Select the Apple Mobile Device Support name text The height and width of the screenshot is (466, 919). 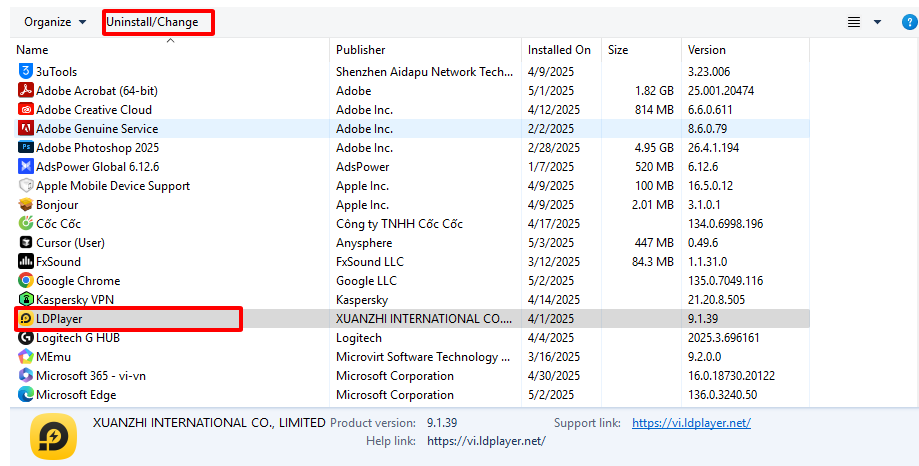[113, 186]
